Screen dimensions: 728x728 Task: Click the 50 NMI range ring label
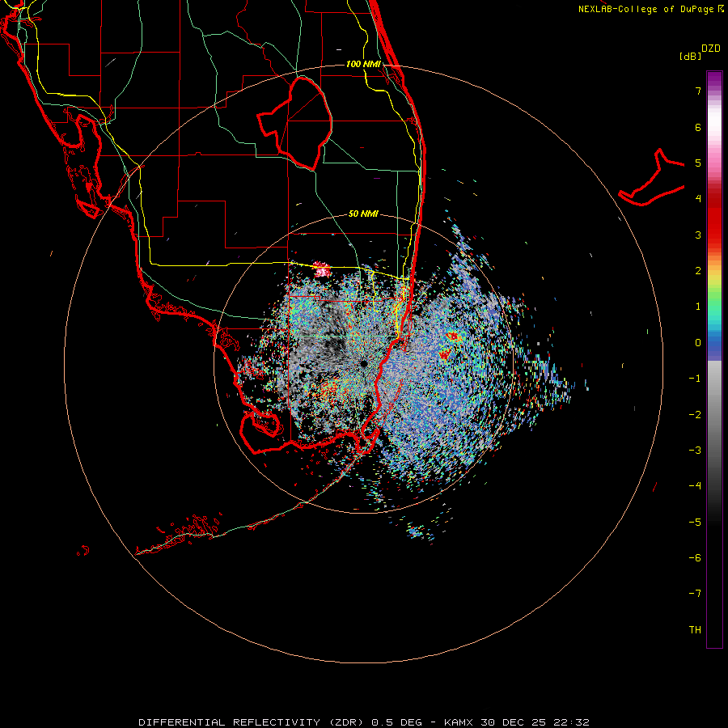363,214
